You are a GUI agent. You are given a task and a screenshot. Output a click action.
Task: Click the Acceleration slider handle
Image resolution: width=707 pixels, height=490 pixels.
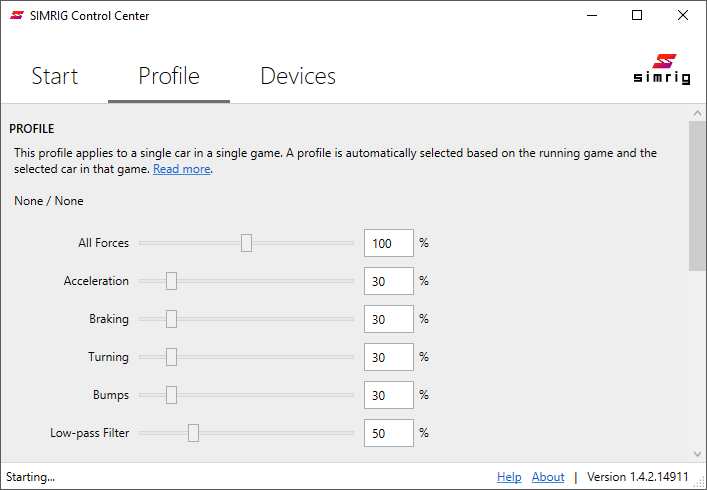coord(171,281)
